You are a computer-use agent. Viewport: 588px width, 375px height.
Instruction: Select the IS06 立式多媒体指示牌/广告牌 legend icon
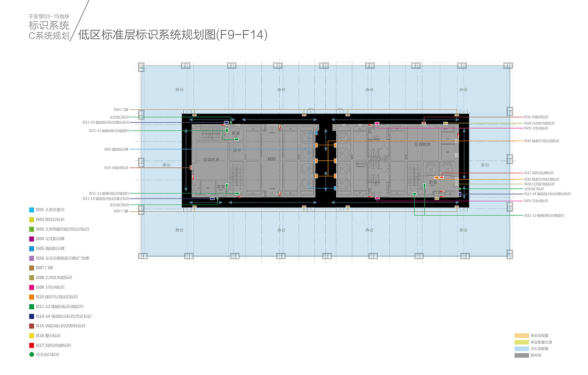pos(31,258)
